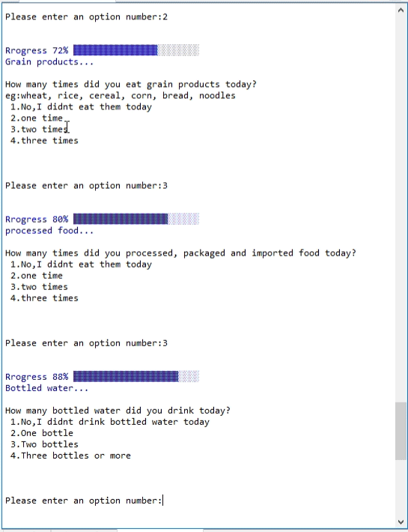
Task: Click the scrollbar down arrow
Action: [401, 522]
